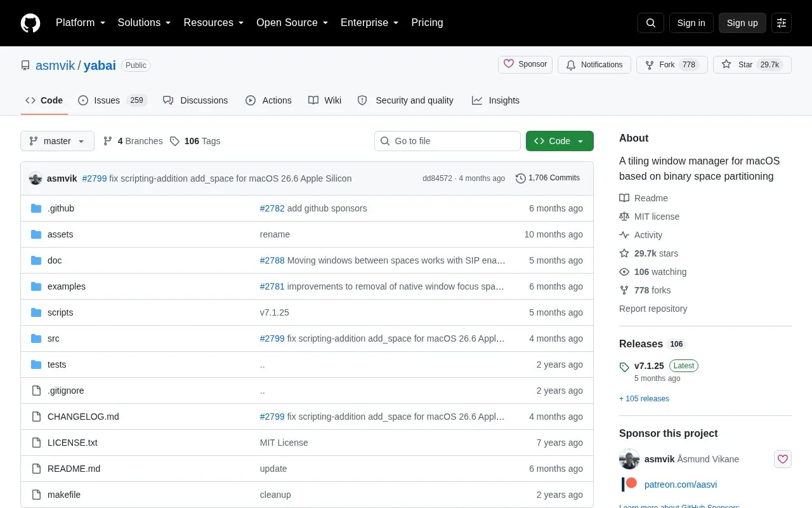Expand the Platform menu
This screenshot has height=508, width=812.
tap(81, 23)
